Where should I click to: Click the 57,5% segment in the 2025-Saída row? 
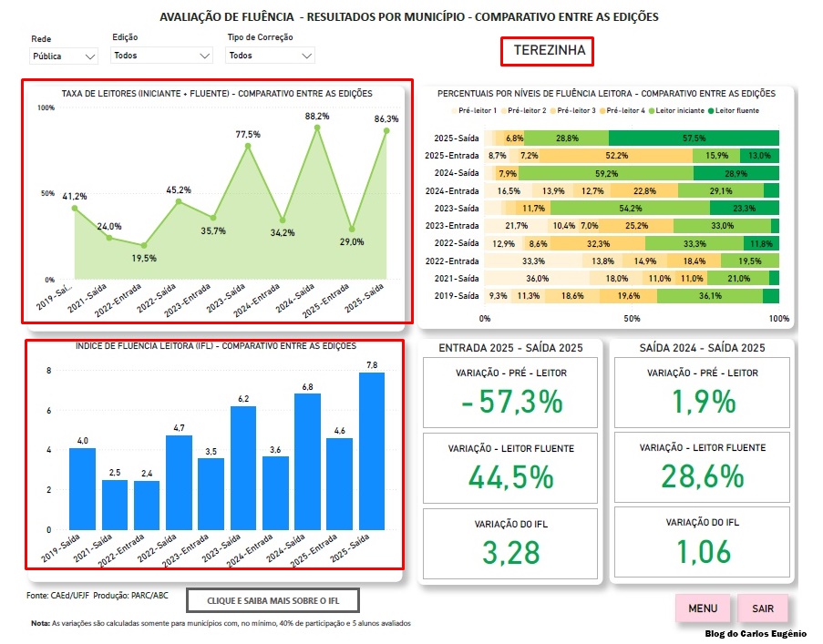(694, 138)
